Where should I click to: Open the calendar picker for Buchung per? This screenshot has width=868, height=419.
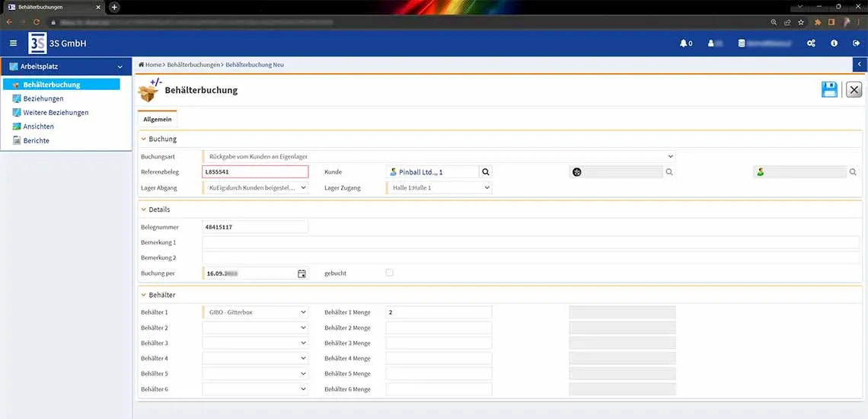coord(302,273)
